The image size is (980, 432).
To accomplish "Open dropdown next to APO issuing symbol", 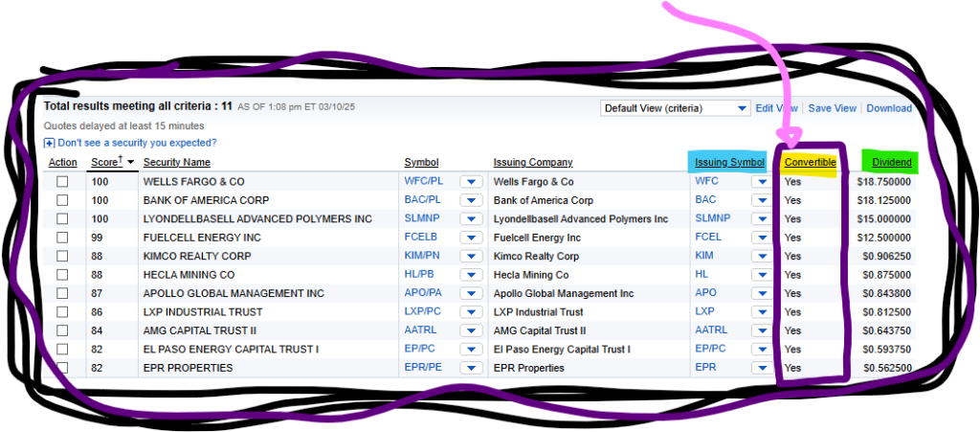I will (762, 293).
